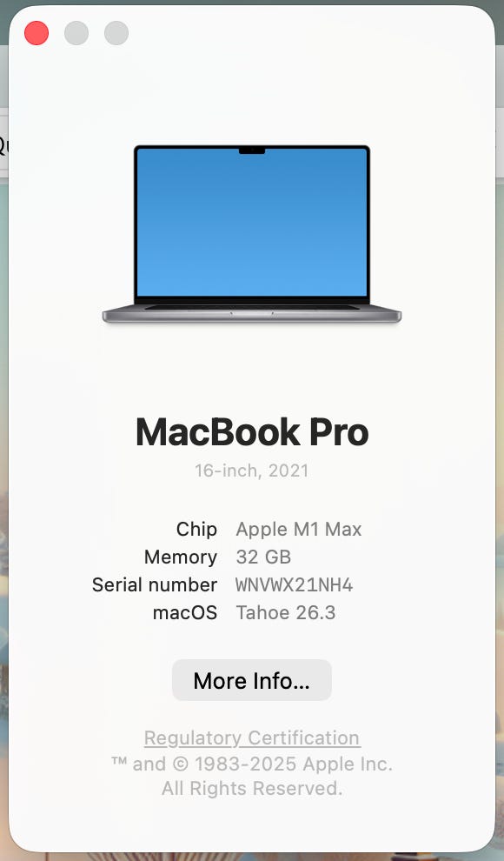Click the 16-inch, 2021 subtitle text
The height and width of the screenshot is (861, 504).
click(252, 471)
